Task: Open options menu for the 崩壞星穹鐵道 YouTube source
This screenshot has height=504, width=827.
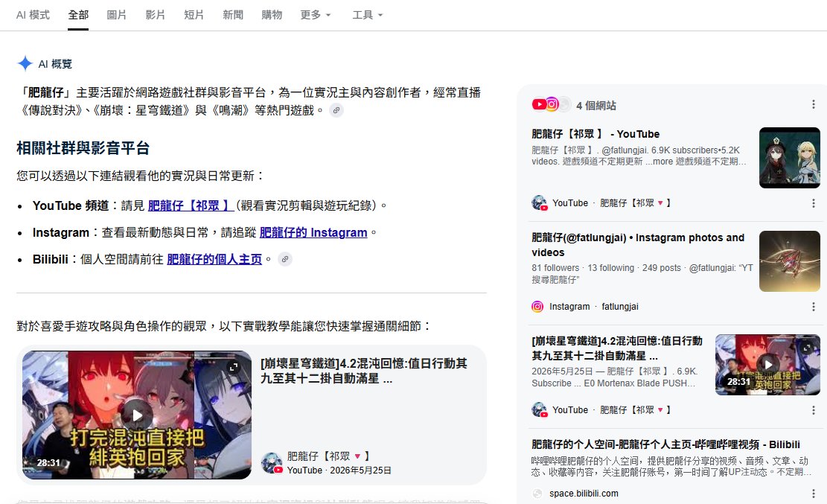Action: [814, 410]
